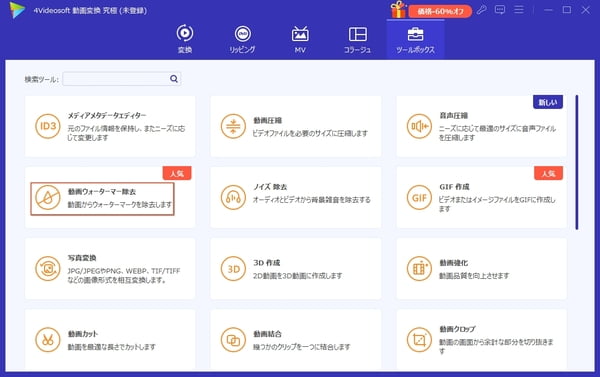Click the search magnifier icon
Viewport: 600px width, 377px height.
pos(174,79)
